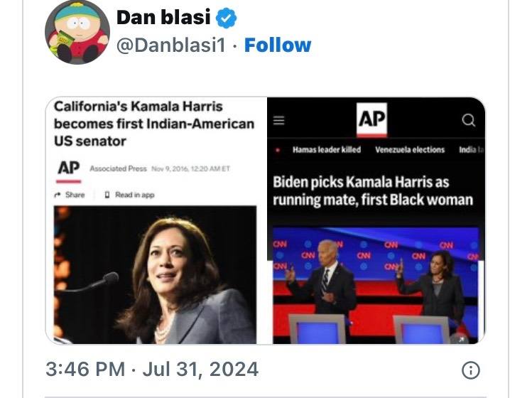Click the blue verified checkmark badge

[227, 18]
